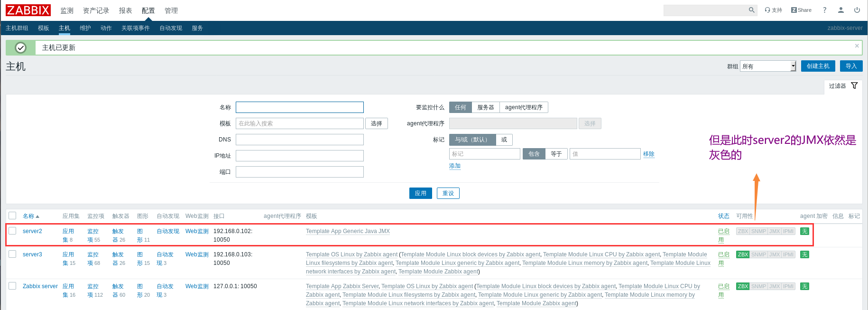Open the user profile icon
Viewport: 868px width, 310px height.
(x=841, y=10)
